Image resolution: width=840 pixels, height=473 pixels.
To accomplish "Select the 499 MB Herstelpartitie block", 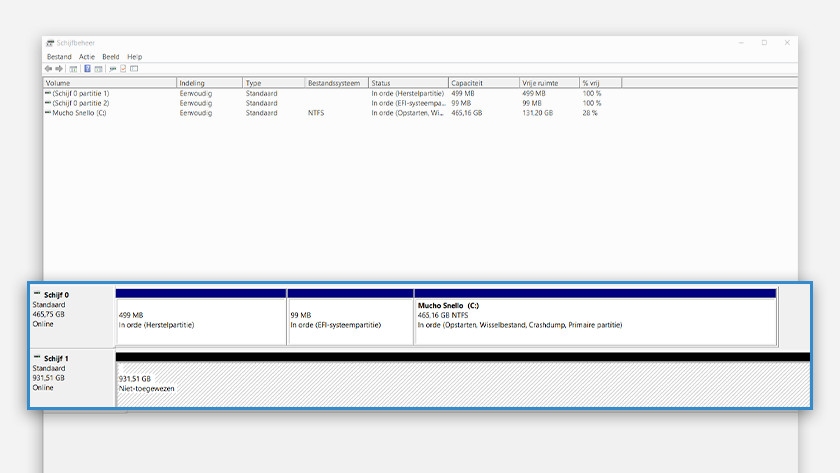I will pos(200,320).
